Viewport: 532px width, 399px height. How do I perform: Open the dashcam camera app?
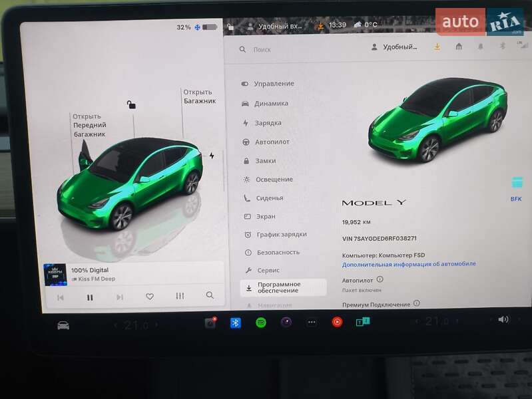[210, 323]
